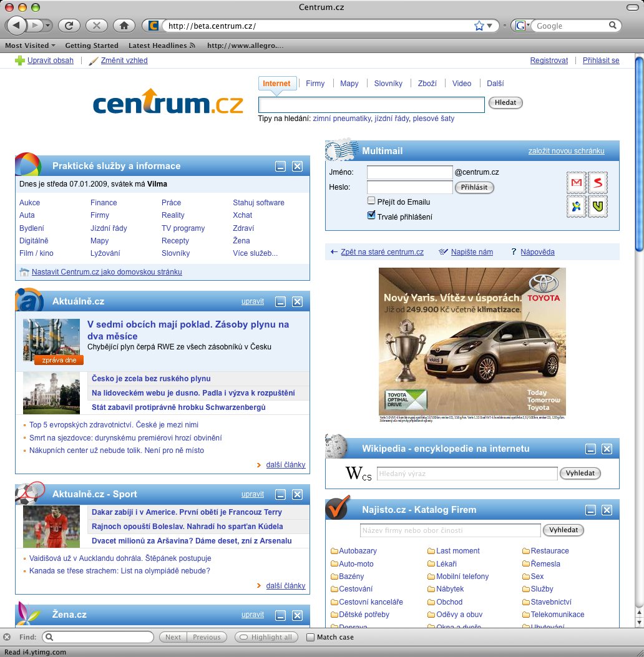Open the Registrovat link

tap(549, 61)
